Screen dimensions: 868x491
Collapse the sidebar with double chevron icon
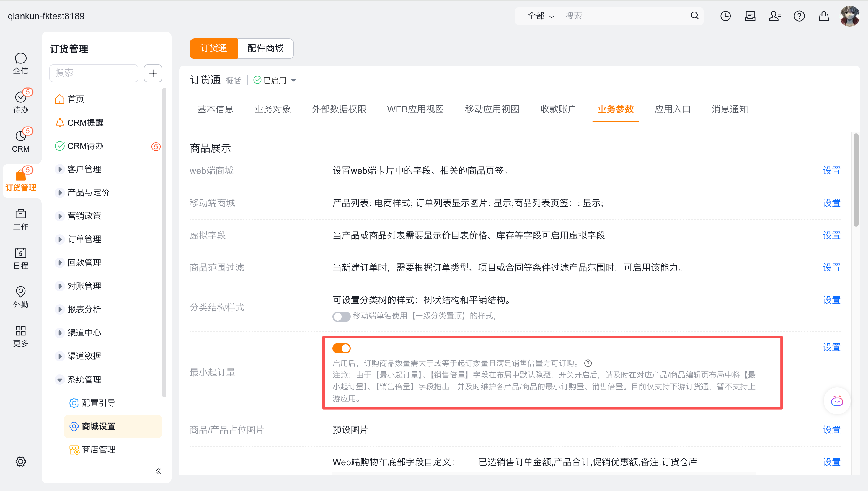pos(158,471)
